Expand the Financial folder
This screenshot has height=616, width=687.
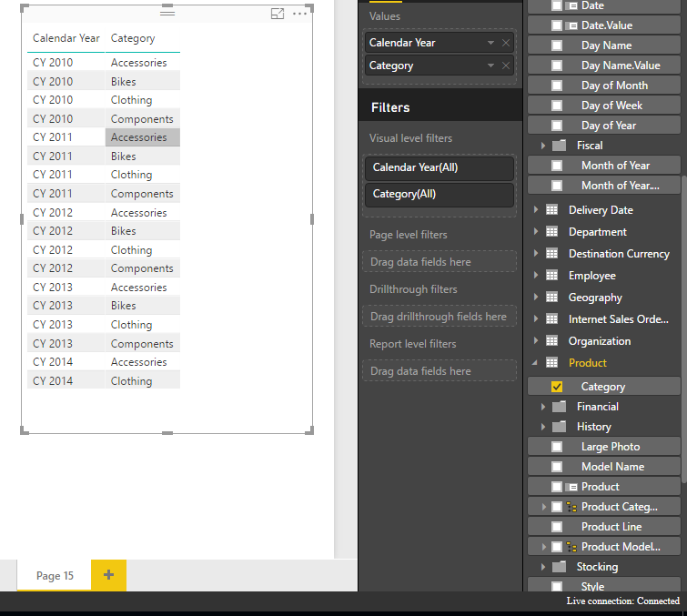[x=543, y=407]
